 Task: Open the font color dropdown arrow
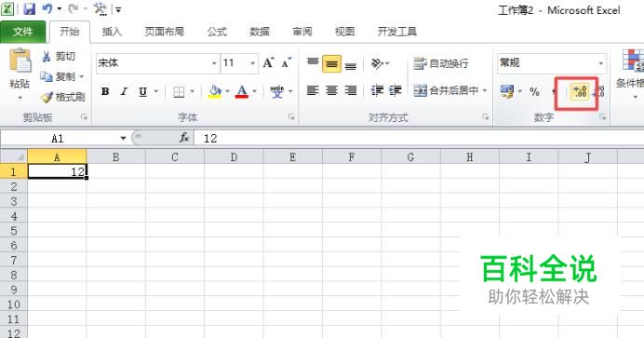pos(255,91)
